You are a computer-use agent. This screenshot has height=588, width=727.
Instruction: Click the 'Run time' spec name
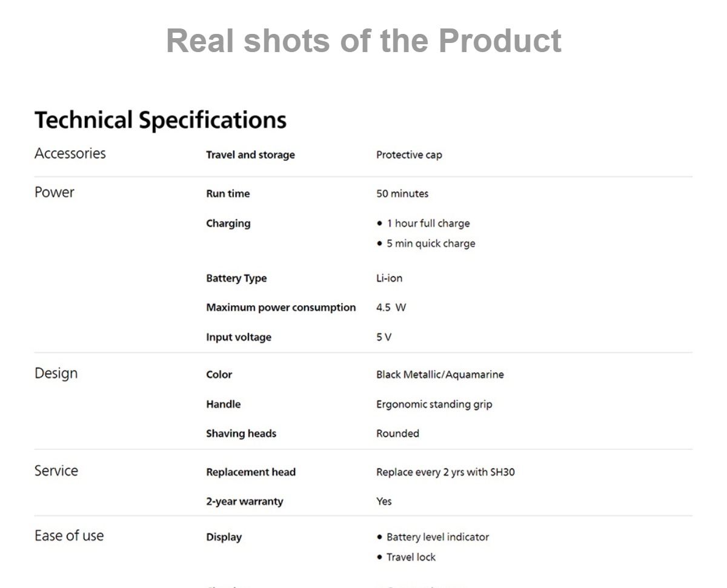tap(228, 193)
